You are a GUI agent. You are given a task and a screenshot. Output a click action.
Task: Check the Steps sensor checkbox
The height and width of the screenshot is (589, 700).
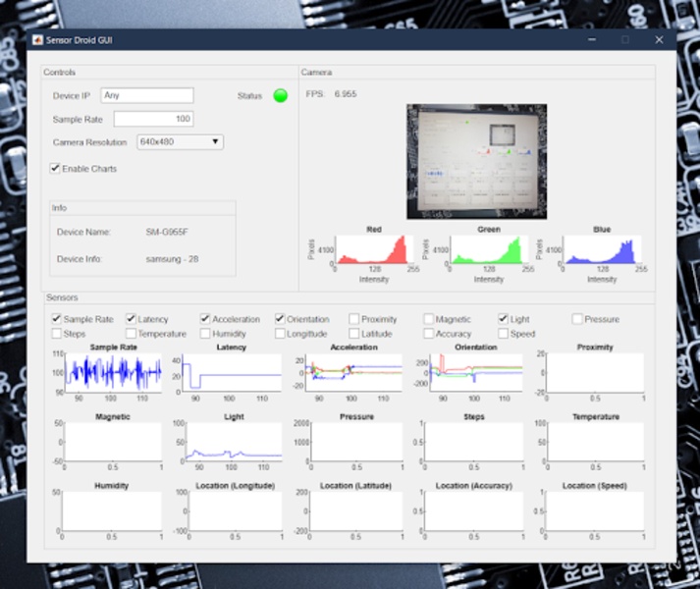click(56, 334)
